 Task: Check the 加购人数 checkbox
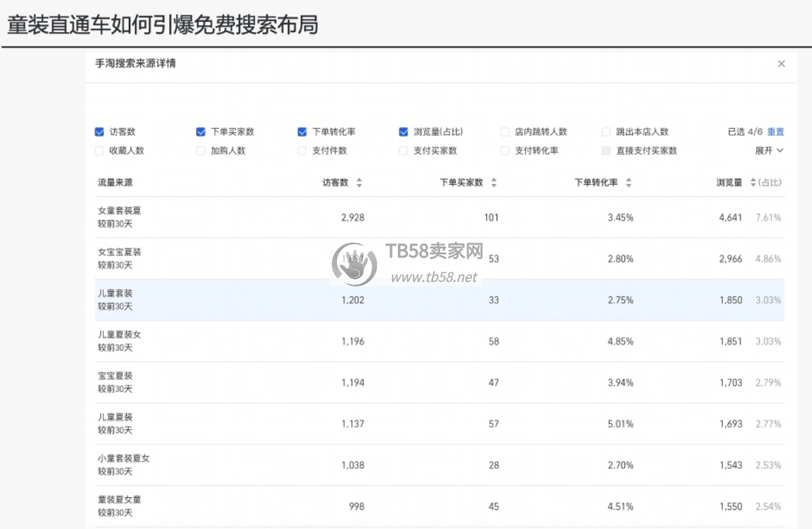201,150
